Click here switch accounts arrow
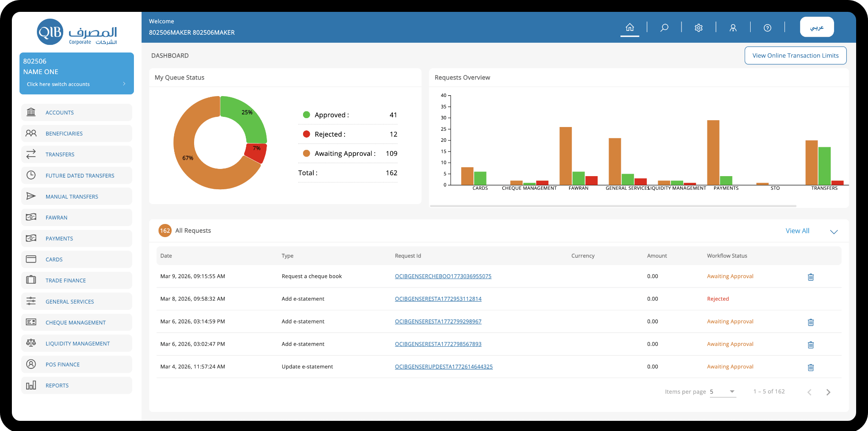 click(124, 84)
